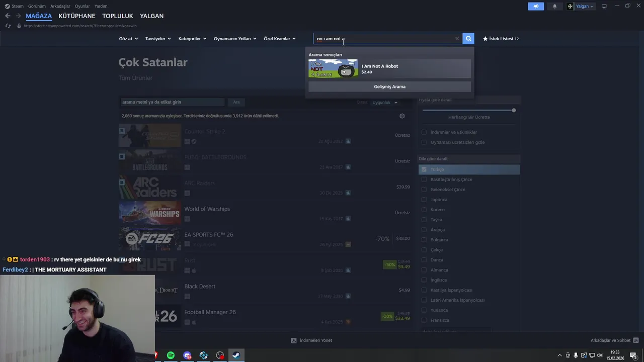Open the Yardım menu
The height and width of the screenshot is (362, 644).
tap(101, 6)
